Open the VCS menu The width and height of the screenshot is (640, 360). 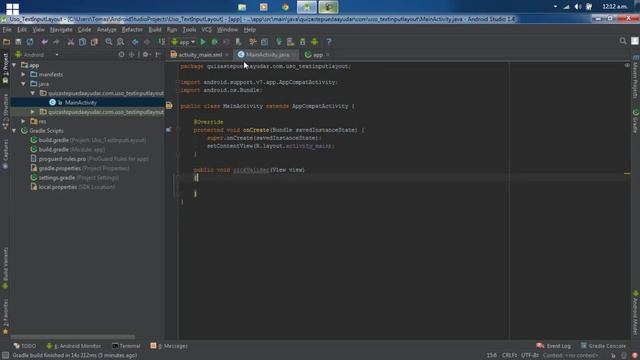pos(207,30)
